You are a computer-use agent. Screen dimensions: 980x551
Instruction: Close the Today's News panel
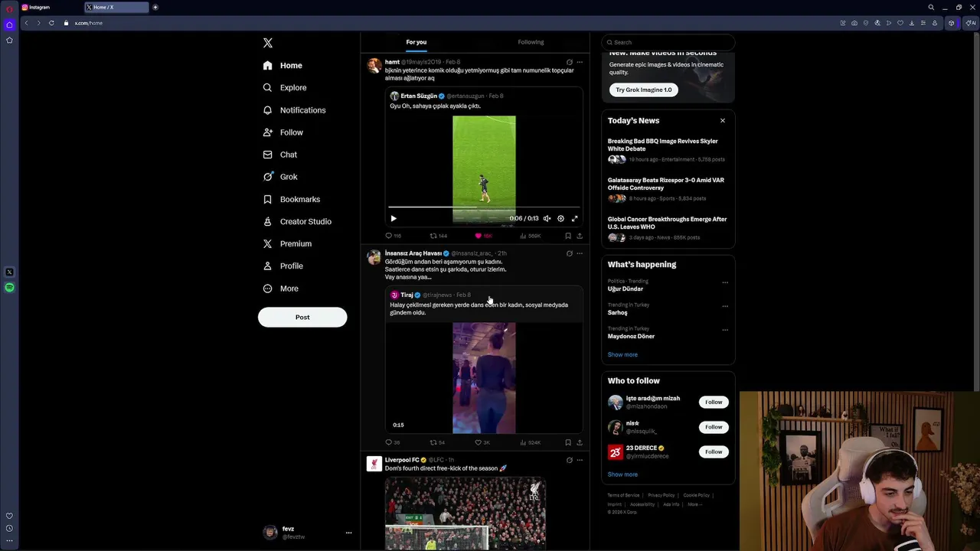pyautogui.click(x=722, y=120)
